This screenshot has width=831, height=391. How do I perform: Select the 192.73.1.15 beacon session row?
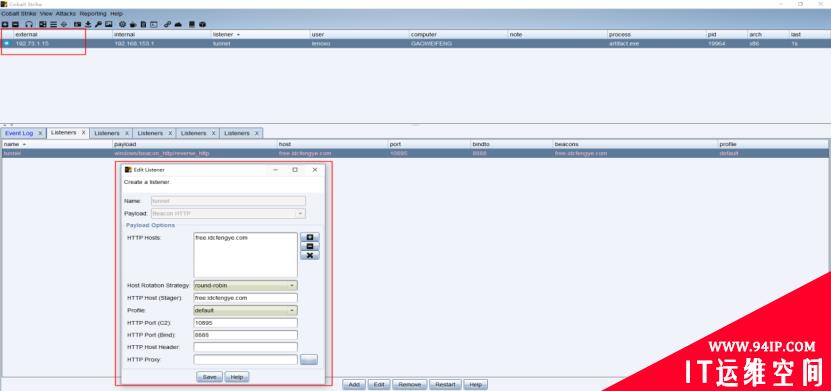[416, 43]
